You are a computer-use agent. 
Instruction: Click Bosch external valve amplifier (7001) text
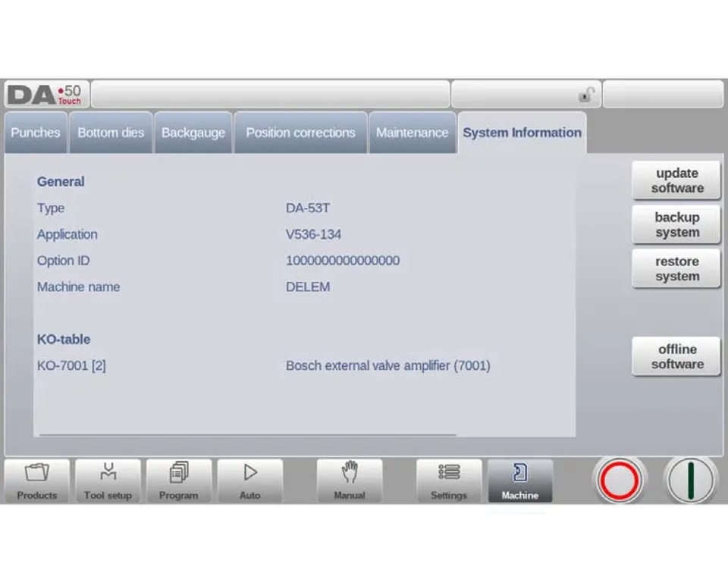point(388,366)
